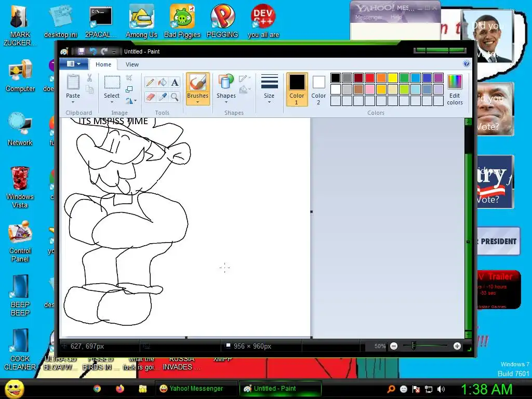Click Edit colors button
Viewport: 532px width, 399px height.
pyautogui.click(x=455, y=89)
